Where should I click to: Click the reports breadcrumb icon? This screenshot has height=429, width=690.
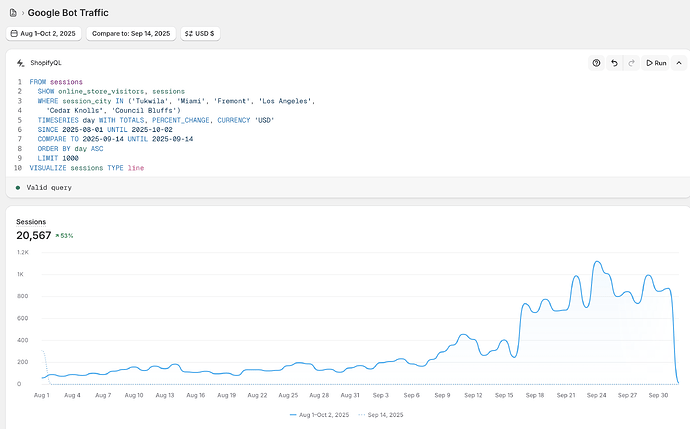11,13
